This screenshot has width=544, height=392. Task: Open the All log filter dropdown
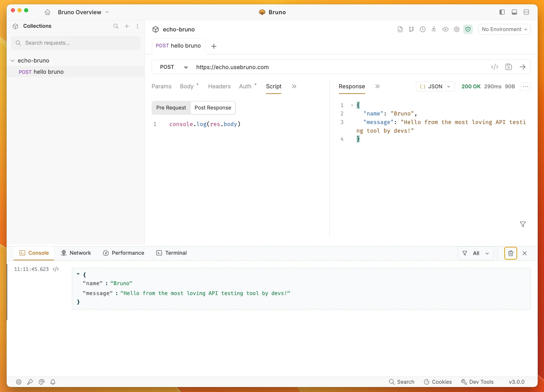pos(476,253)
